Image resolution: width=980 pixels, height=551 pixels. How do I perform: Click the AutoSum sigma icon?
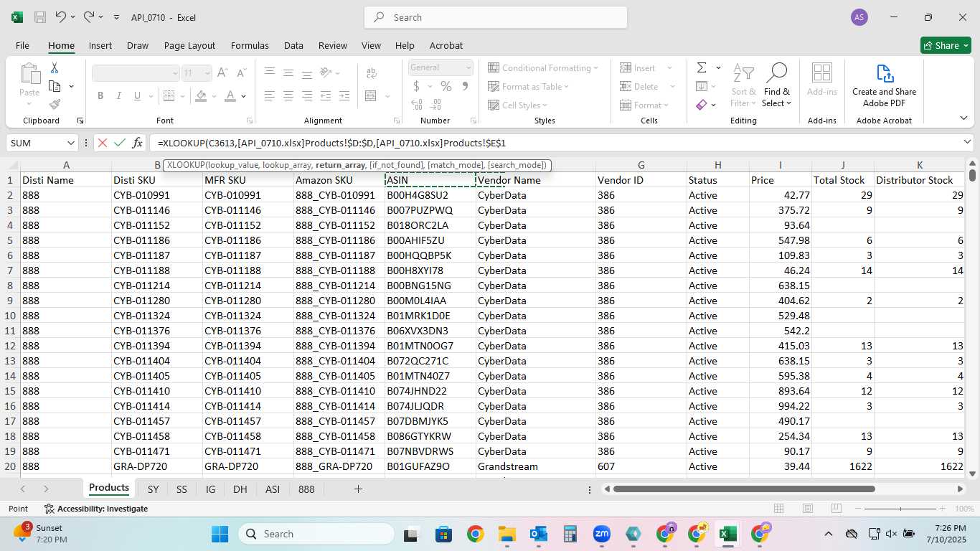pyautogui.click(x=702, y=67)
